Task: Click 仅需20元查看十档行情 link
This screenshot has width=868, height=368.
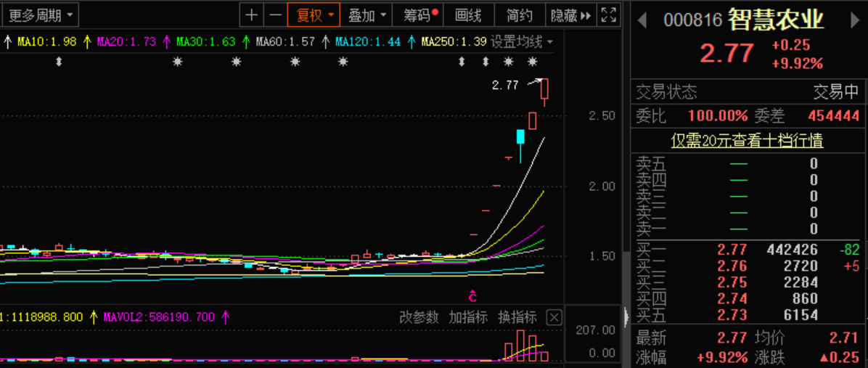Action: click(x=748, y=141)
